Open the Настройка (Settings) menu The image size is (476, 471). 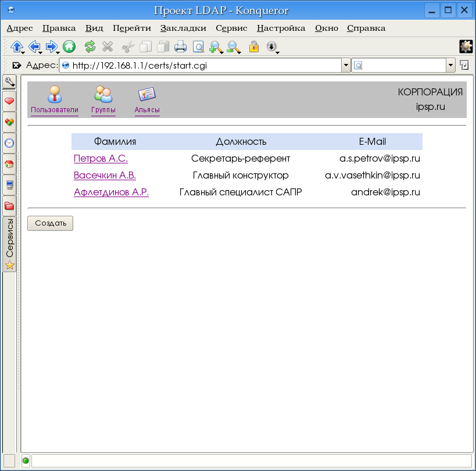[281, 28]
